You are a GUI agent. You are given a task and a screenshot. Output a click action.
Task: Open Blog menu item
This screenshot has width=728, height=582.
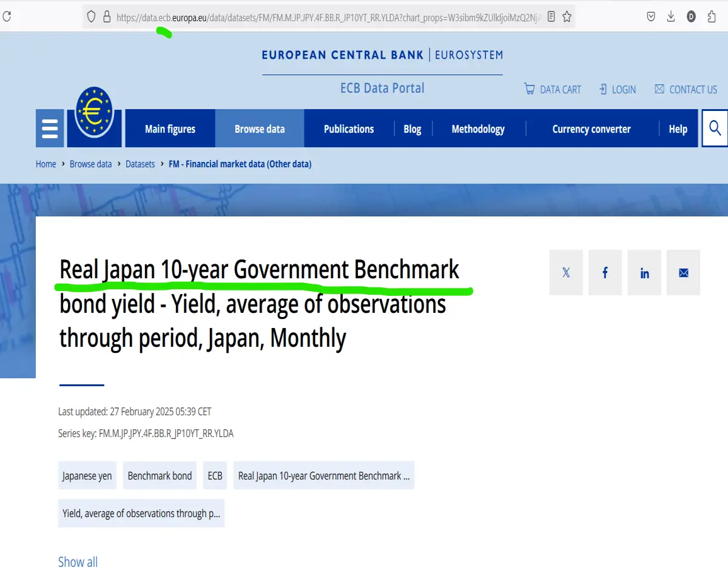click(x=413, y=129)
